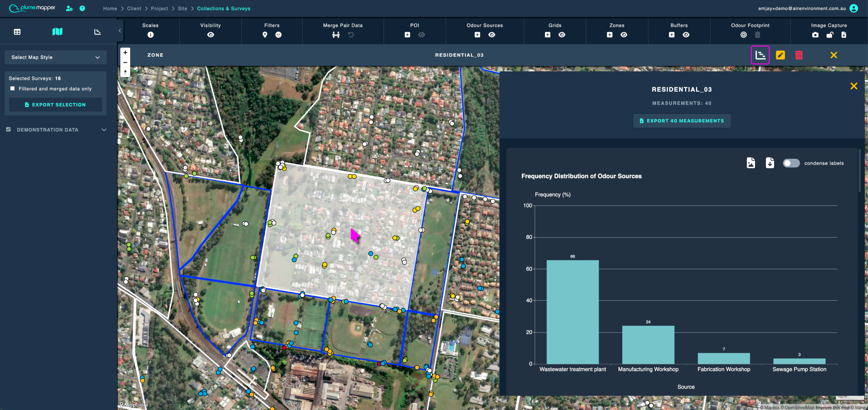Click the location pin filter icon
Image resolution: width=868 pixels, height=410 pixels.
265,35
